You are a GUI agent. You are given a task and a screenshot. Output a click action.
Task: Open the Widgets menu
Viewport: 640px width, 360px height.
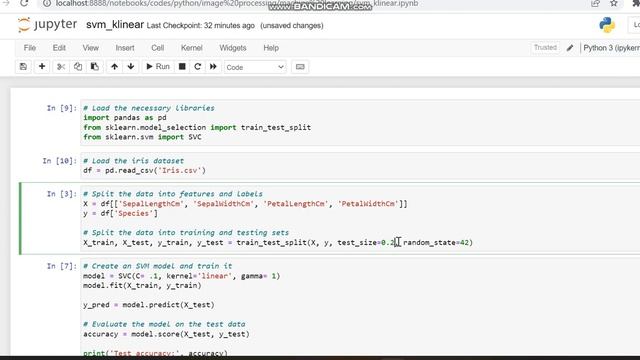(233, 48)
